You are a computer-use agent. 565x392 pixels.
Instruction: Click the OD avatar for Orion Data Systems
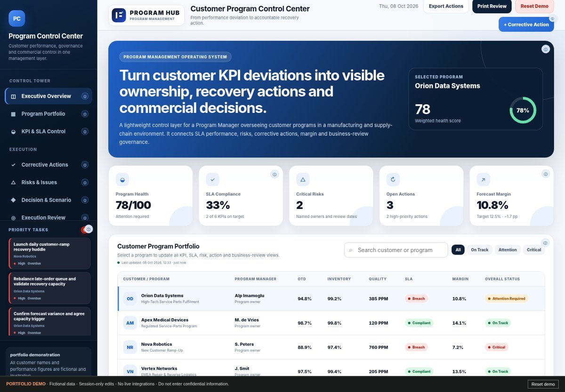[x=130, y=299]
